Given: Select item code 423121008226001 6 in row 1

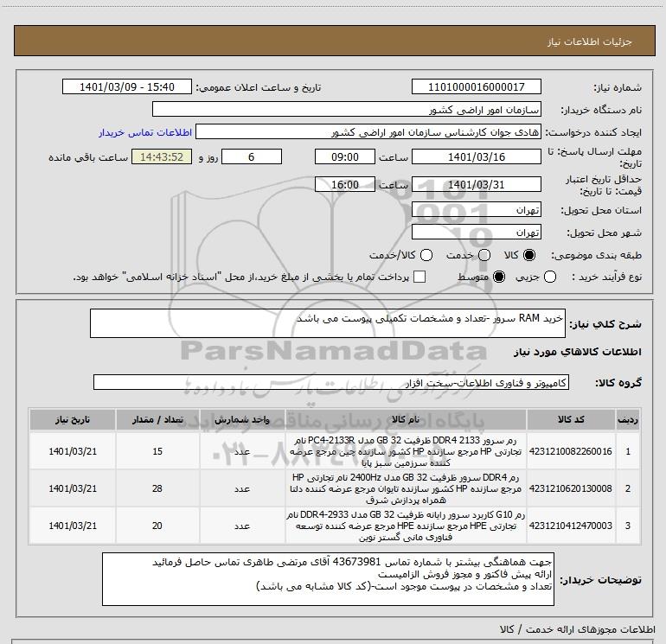Looking at the screenshot, I should point(571,451).
